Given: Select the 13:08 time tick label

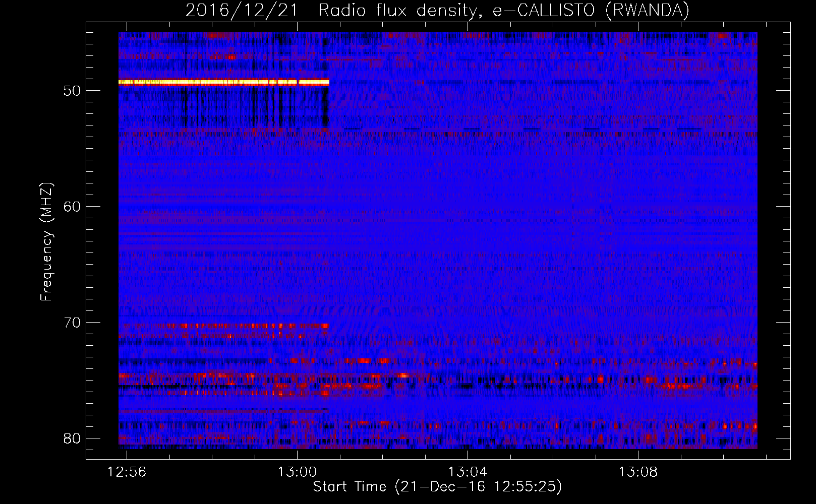Looking at the screenshot, I should tap(638, 472).
